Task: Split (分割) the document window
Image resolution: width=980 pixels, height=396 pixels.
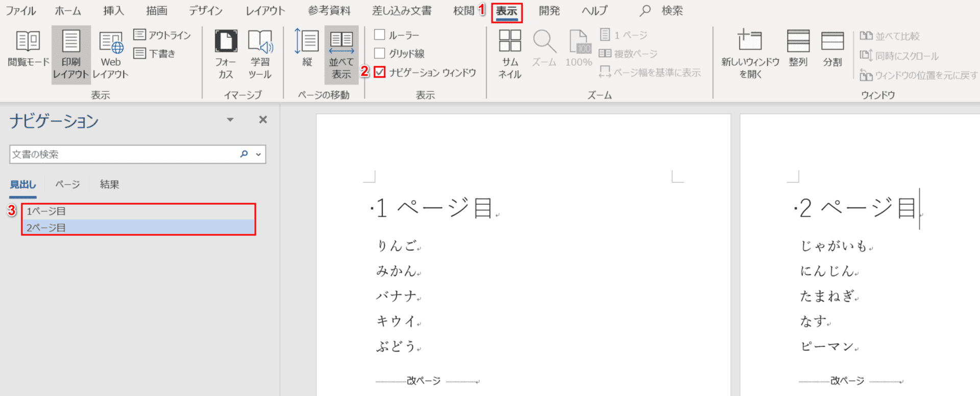Action: (832, 48)
